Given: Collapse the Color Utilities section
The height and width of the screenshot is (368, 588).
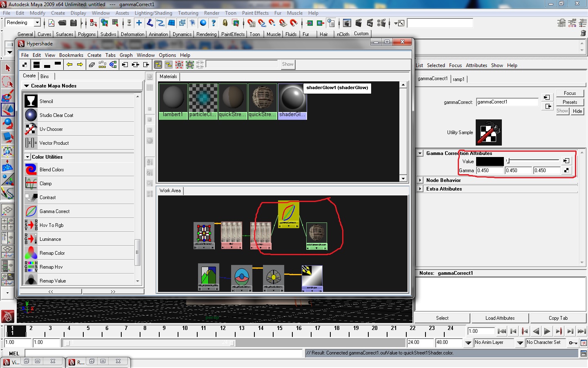Looking at the screenshot, I should (27, 157).
